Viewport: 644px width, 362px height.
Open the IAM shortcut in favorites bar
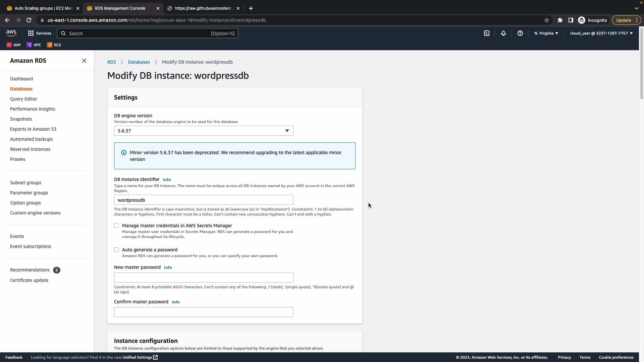point(13,45)
